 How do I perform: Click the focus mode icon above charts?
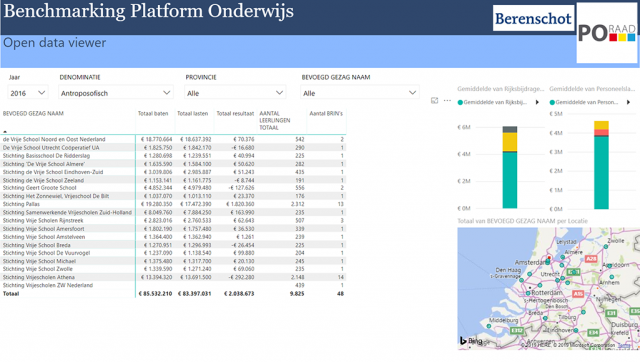435,100
